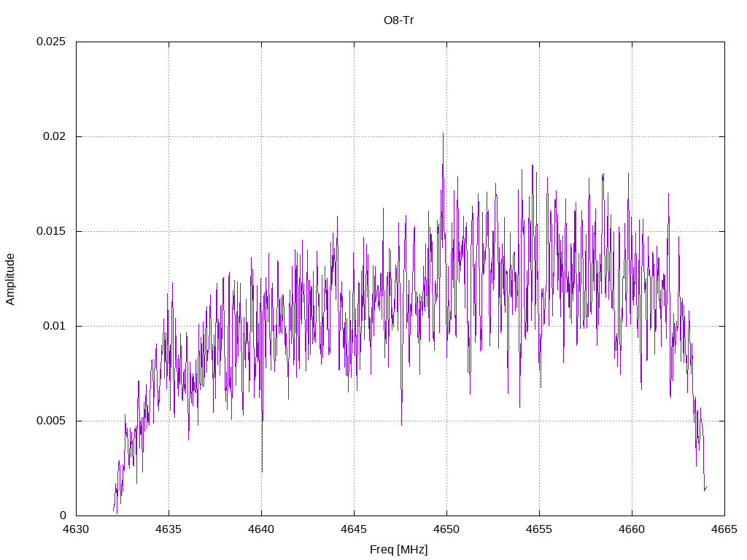The height and width of the screenshot is (560, 747).
Task: Click the 4630 x-axis tick label
Action: coord(76,529)
